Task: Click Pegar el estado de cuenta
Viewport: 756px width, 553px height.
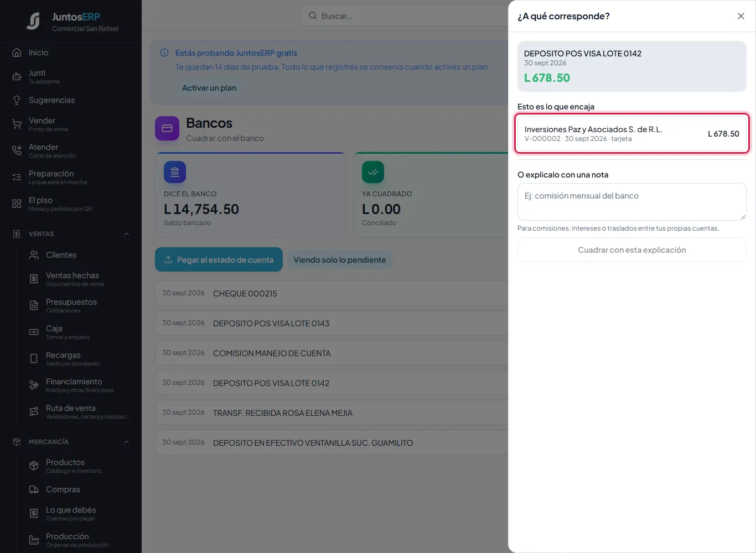Action: (219, 259)
